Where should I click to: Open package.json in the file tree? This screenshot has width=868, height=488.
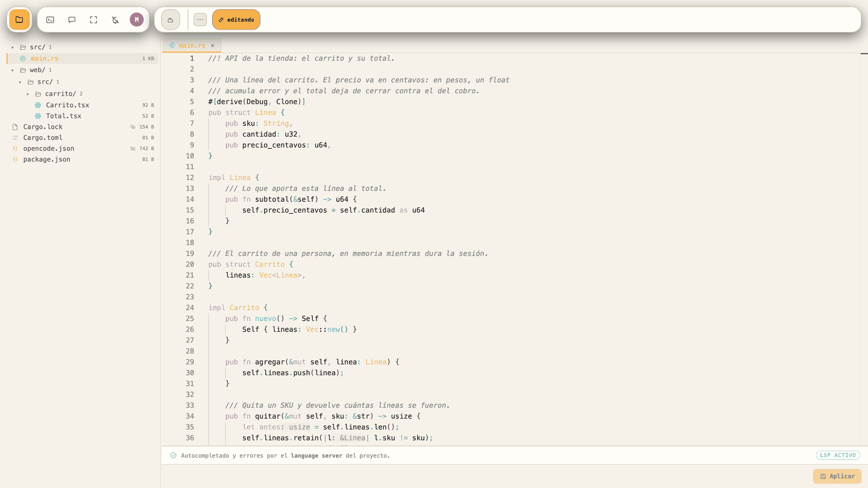(82, 159)
